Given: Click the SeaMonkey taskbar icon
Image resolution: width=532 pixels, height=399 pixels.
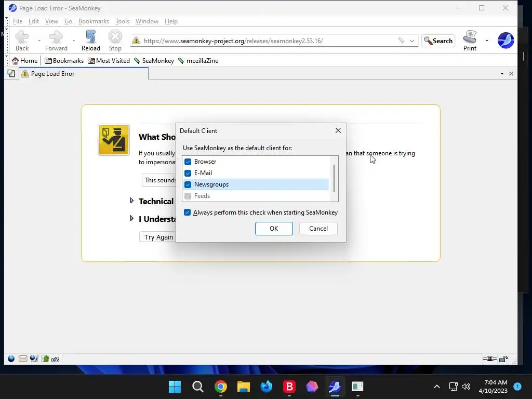Looking at the screenshot, I should 335,387.
